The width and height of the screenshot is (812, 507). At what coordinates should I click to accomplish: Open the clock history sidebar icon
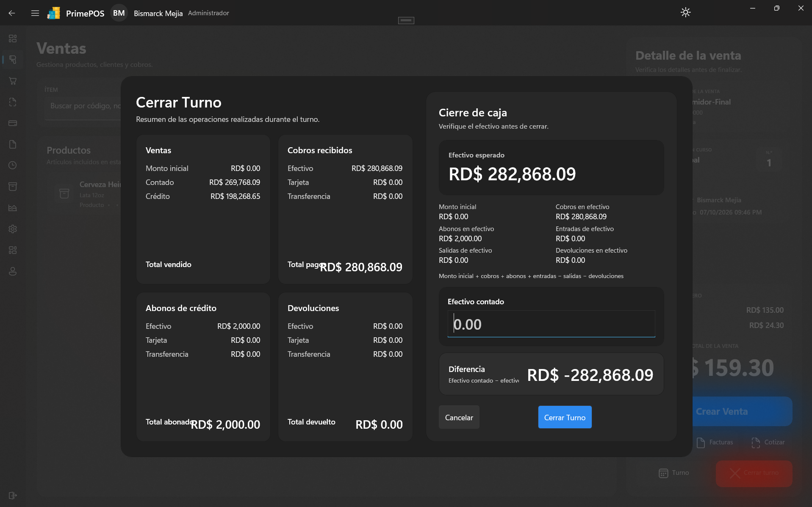coord(13,165)
